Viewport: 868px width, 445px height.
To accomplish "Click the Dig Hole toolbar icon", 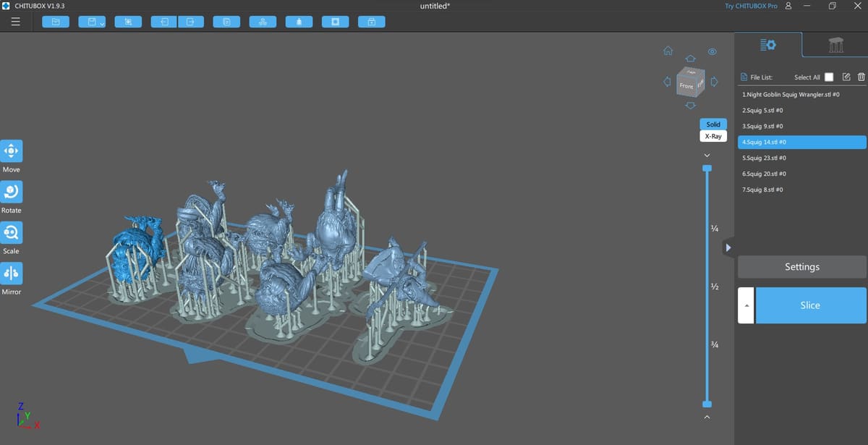I will pos(371,22).
